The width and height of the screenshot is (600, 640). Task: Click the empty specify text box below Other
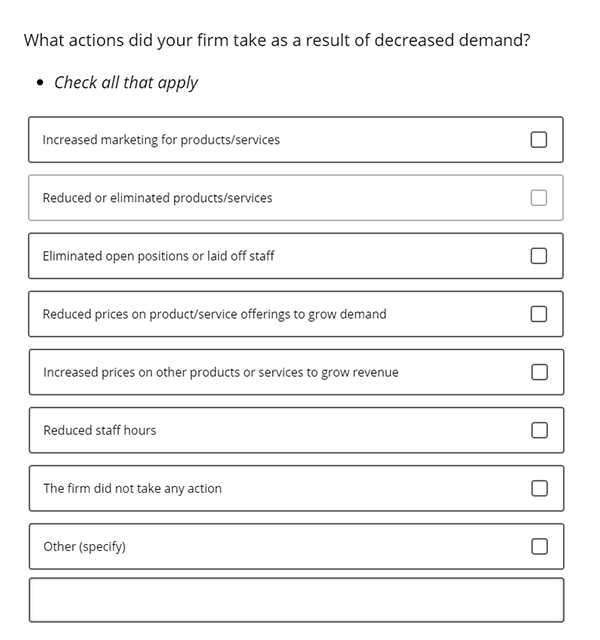(296, 600)
